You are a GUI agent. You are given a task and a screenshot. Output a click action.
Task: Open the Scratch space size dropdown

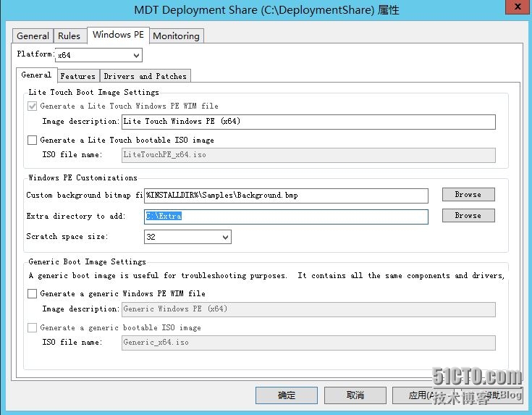tap(187, 237)
